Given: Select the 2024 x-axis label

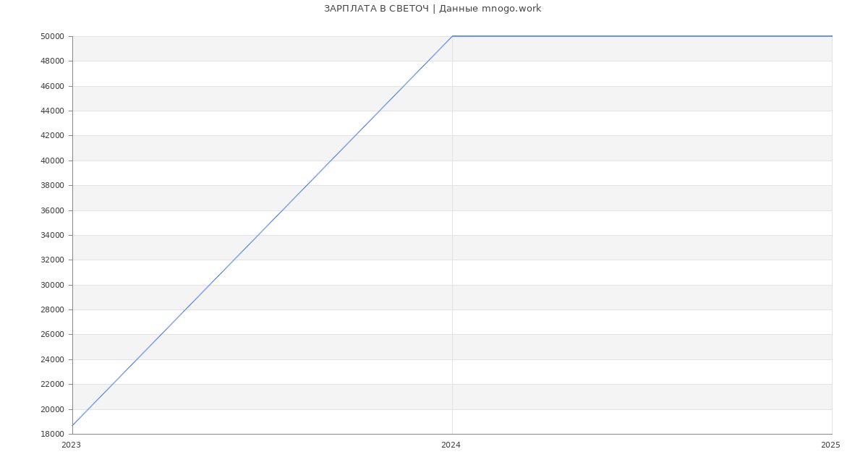Looking at the screenshot, I should point(451,445).
